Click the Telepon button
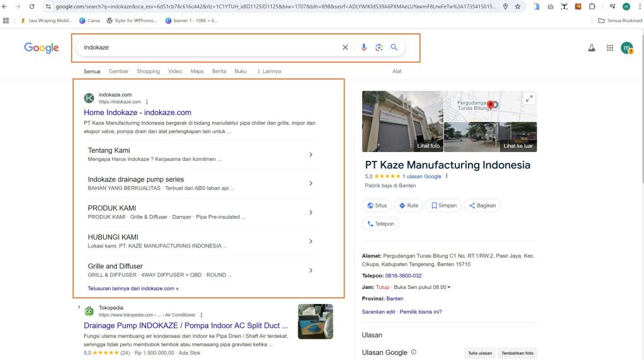This screenshot has height=360, width=644. [x=380, y=224]
